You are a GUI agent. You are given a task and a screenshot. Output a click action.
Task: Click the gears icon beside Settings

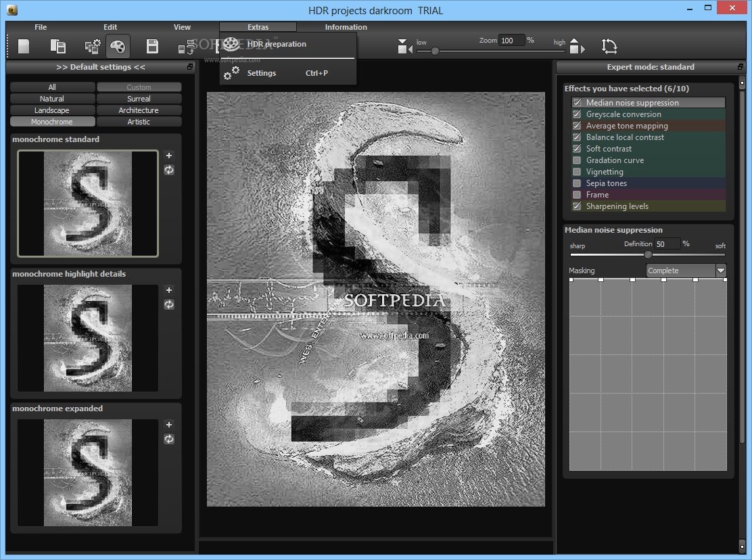[231, 73]
